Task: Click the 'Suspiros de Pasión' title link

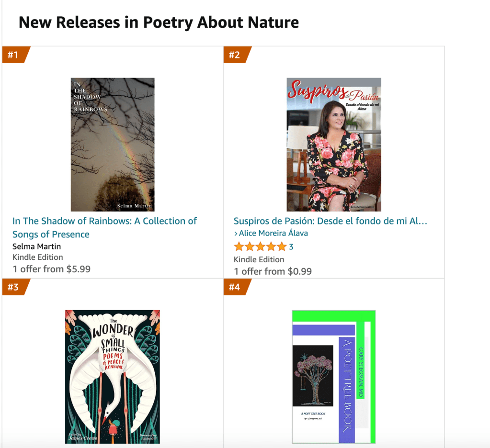Action: 330,221
